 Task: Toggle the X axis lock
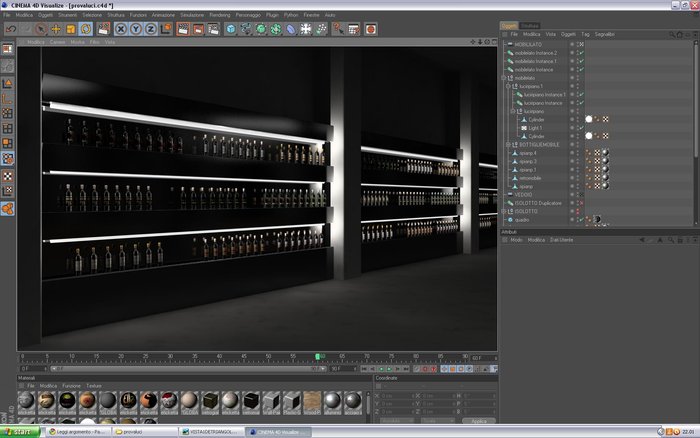click(121, 29)
